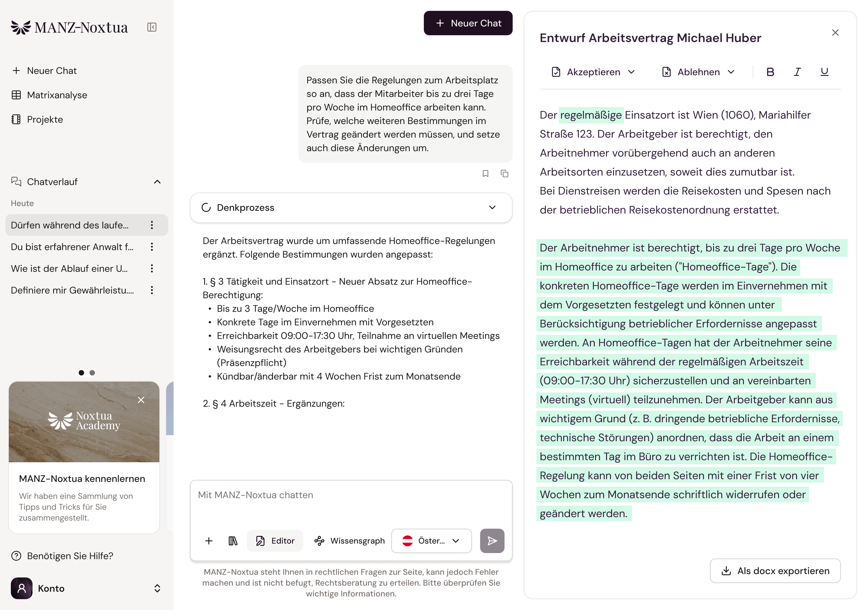Click Als docx exportieren button
This screenshot has height=610, width=868.
775,571
